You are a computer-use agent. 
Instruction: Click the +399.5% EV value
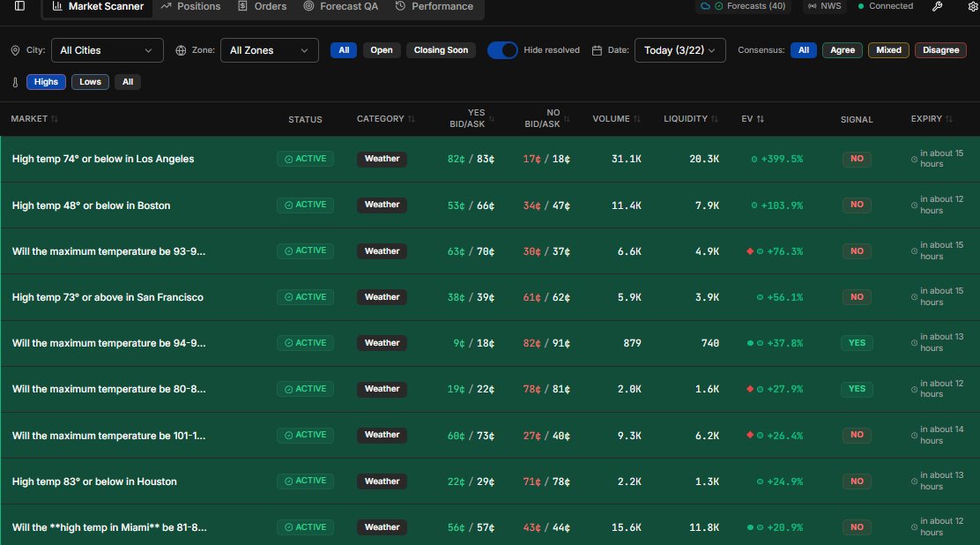click(x=782, y=159)
